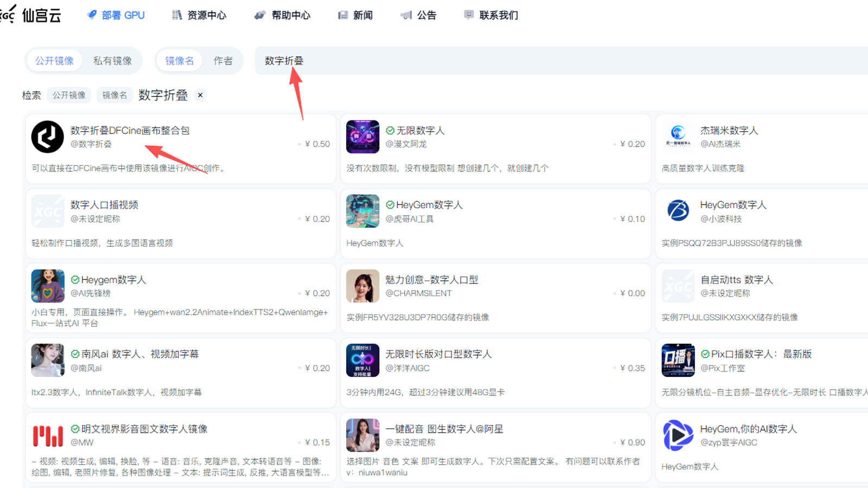This screenshot has height=488, width=868.
Task: Open HeyGem,你的AI数字人 play logo
Action: 678,435
